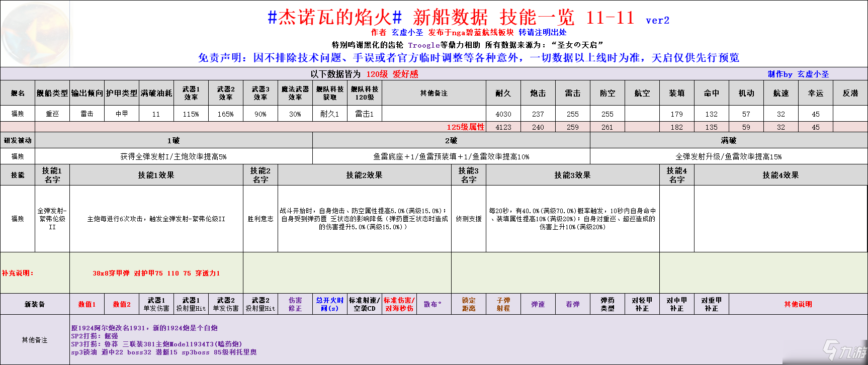This screenshot has width=868, height=365.
Task: Select skill name 全弹发射-絮弗伦级II
Action: (52, 219)
